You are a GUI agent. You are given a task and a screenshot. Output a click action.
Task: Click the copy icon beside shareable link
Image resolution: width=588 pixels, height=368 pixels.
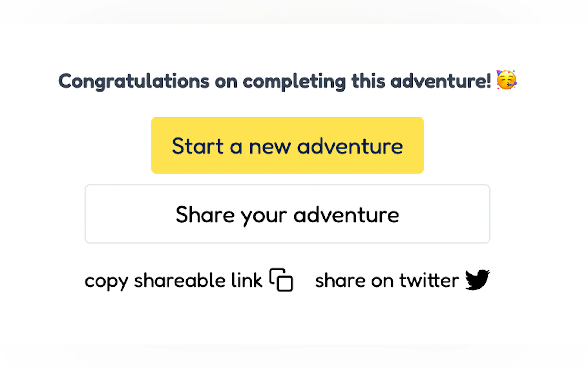click(x=281, y=280)
